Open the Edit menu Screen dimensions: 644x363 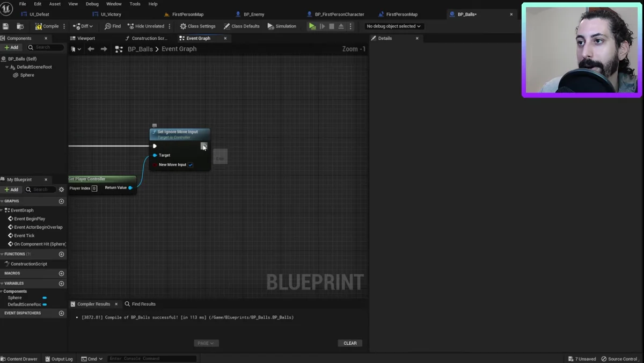click(x=38, y=4)
